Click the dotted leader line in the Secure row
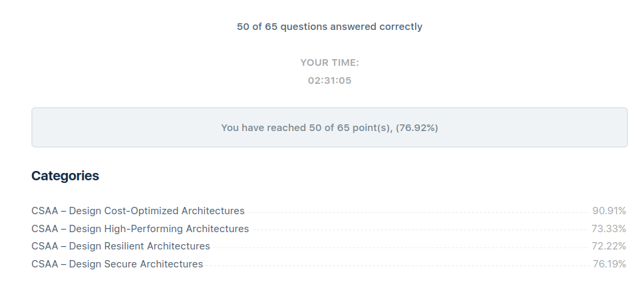 point(398,265)
